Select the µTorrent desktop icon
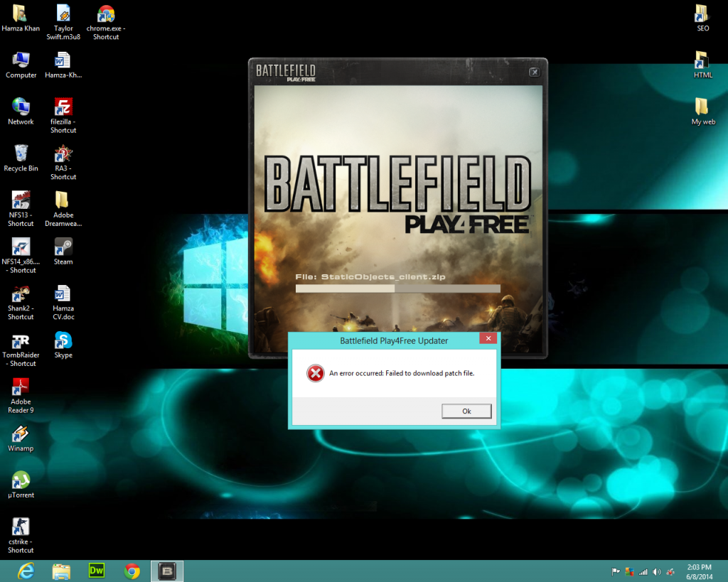Screen dimensions: 728x582 point(21,485)
